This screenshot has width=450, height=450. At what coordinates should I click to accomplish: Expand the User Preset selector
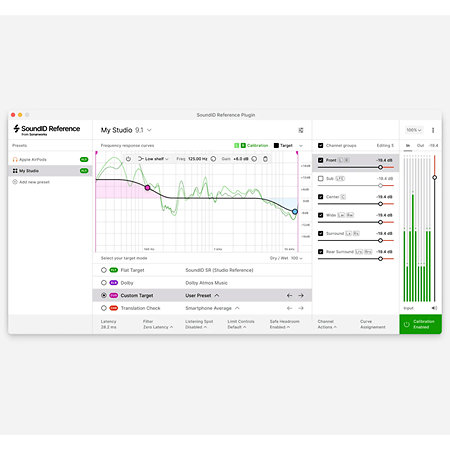click(202, 295)
